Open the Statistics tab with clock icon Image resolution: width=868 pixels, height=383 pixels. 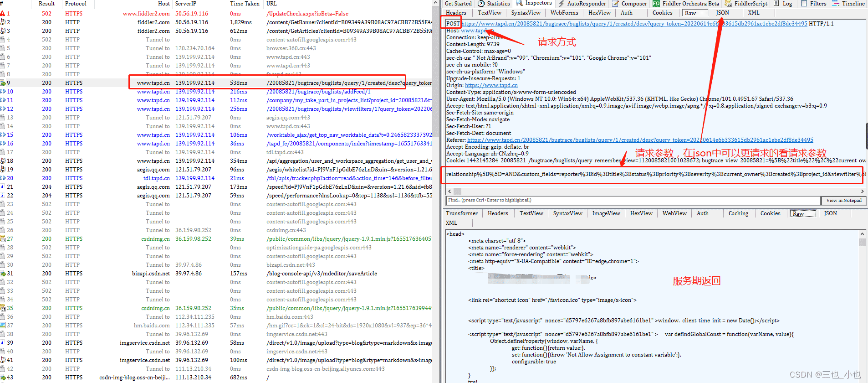point(494,4)
